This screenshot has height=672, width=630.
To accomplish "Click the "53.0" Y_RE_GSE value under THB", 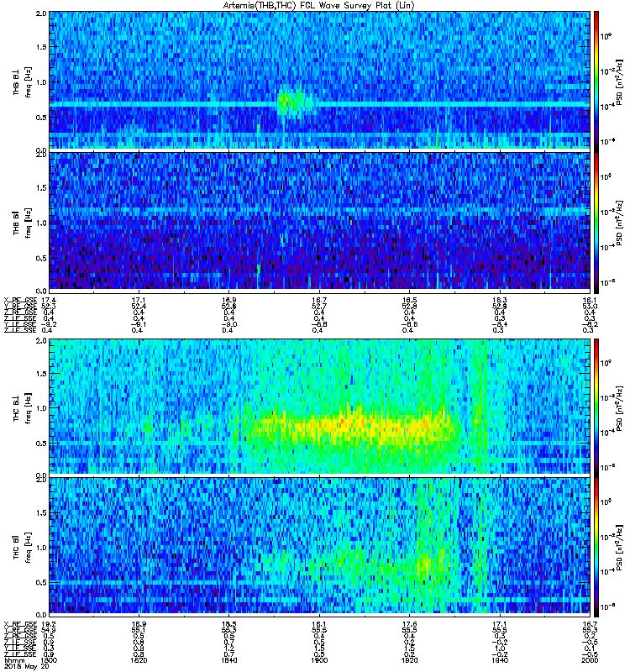I will [x=590, y=306].
